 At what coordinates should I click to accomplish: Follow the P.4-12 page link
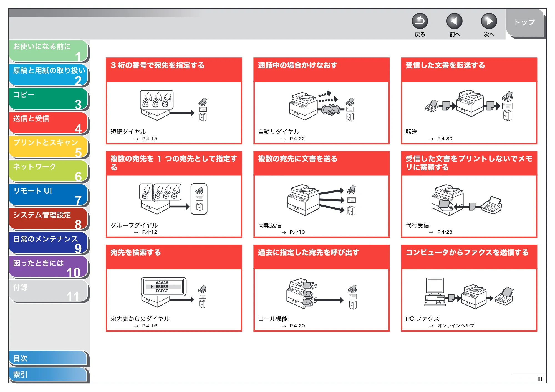coord(150,232)
